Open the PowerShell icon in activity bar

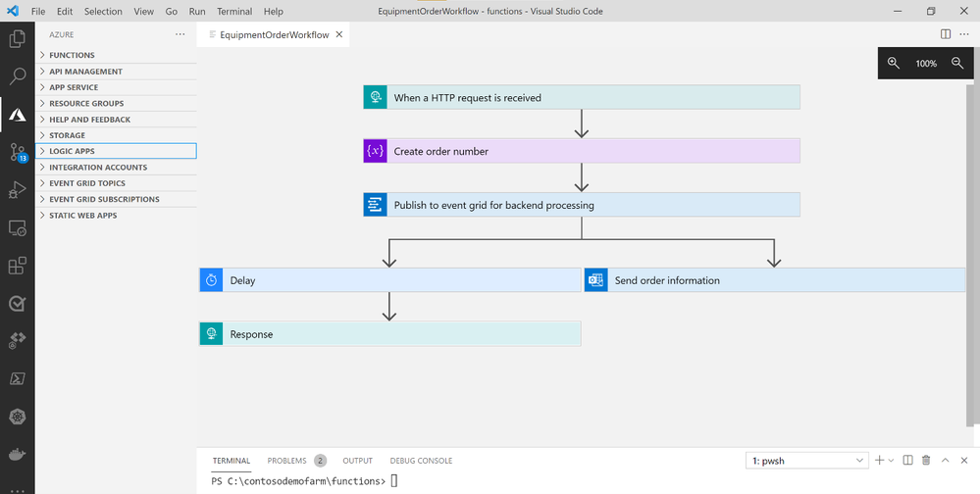18,378
